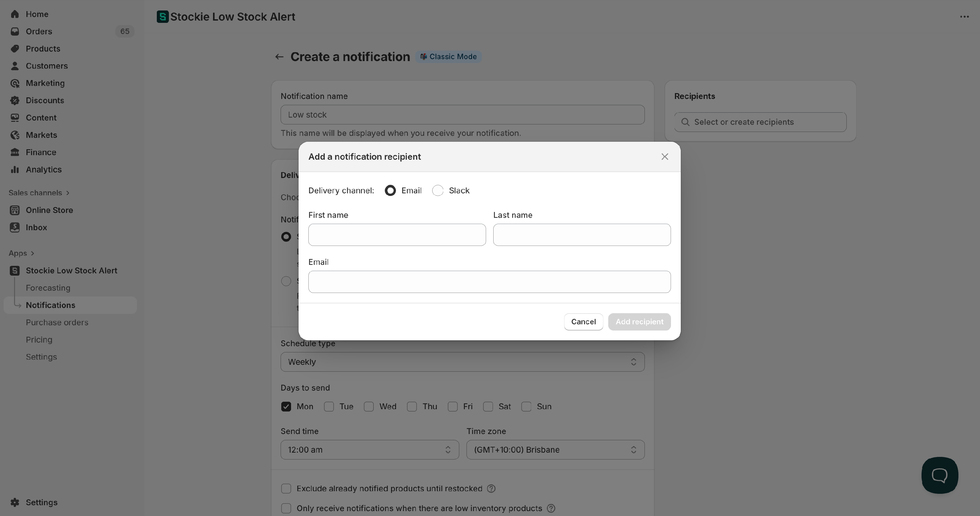This screenshot has height=516, width=980.
Task: Click the Products tag icon
Action: (x=15, y=49)
